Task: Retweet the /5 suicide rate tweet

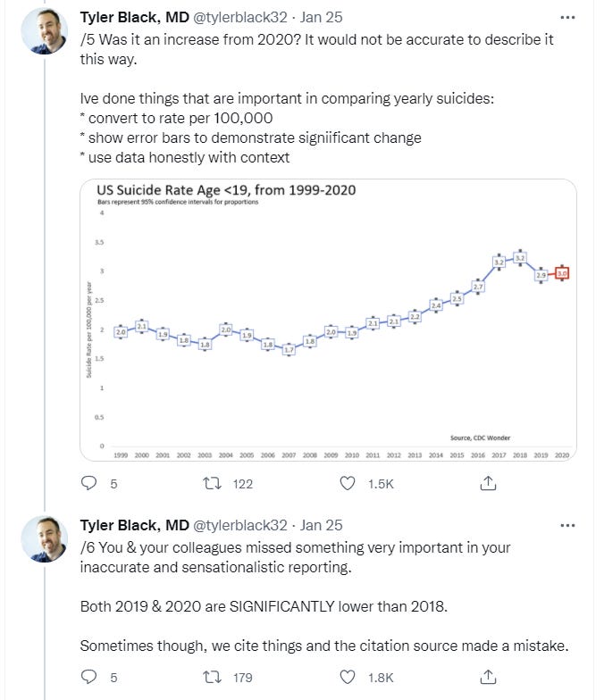Action: 214,483
